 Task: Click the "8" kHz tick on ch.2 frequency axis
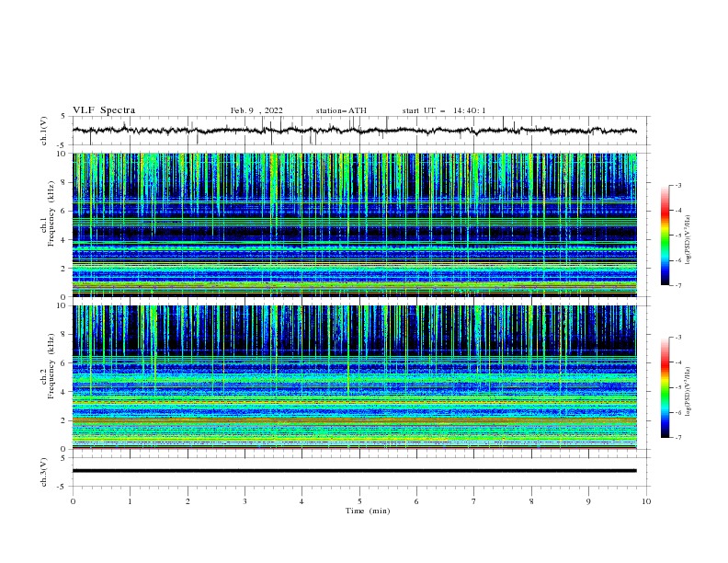[64, 335]
